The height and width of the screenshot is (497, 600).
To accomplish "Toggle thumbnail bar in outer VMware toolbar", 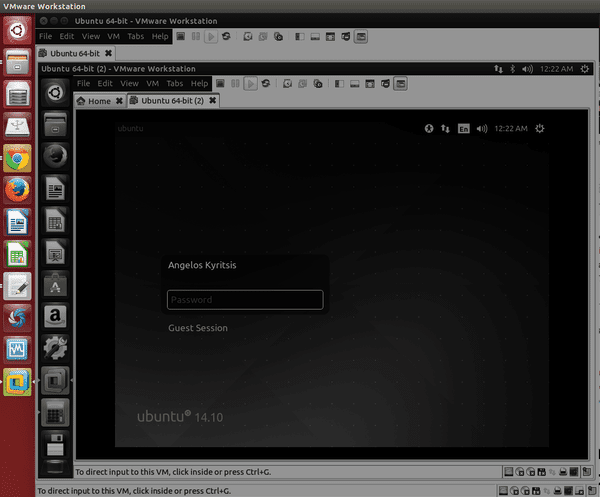I will tap(315, 37).
